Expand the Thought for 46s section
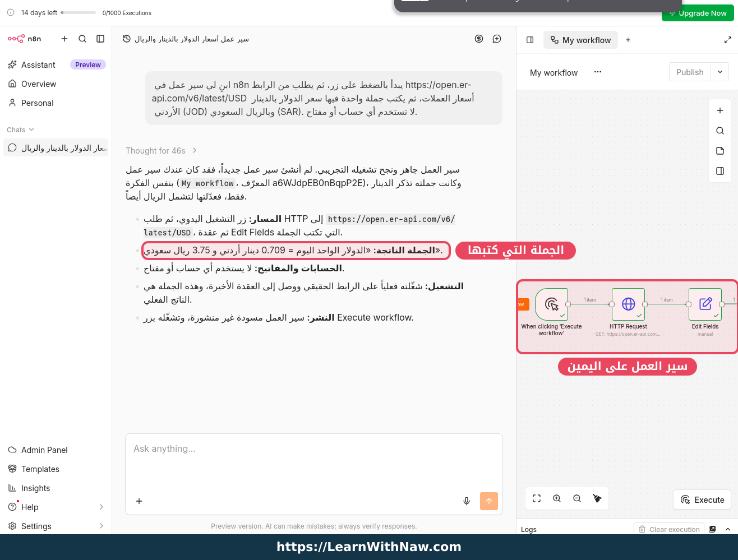 pos(162,150)
